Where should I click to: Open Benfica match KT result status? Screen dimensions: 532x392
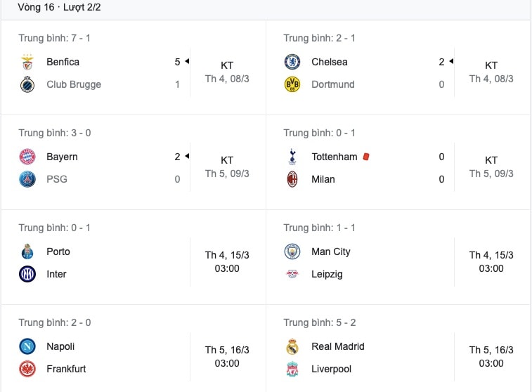[227, 65]
